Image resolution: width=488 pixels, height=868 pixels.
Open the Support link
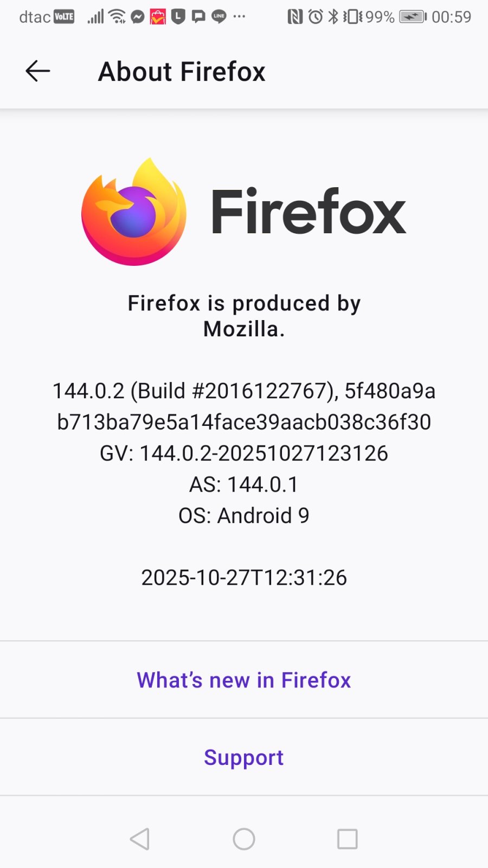(243, 757)
